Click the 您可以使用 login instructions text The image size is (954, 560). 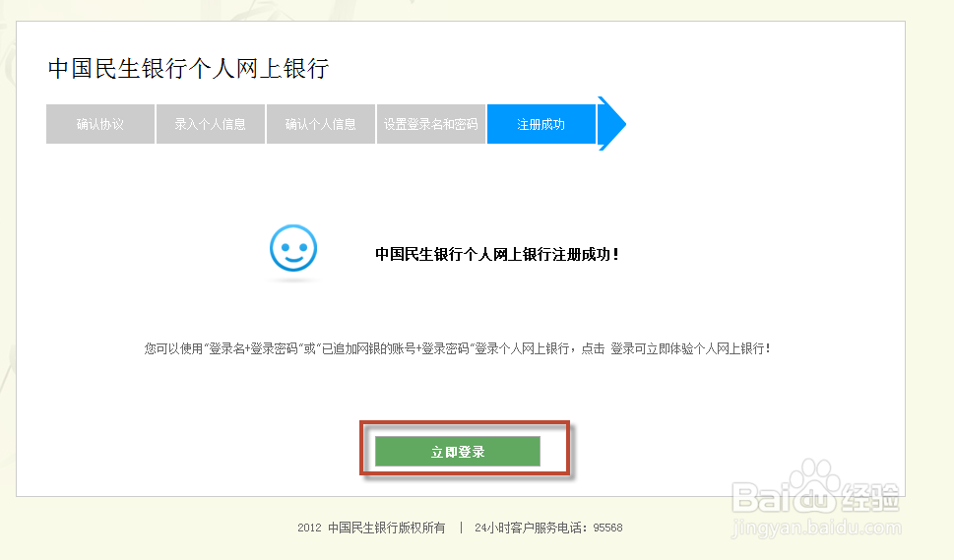[x=458, y=348]
